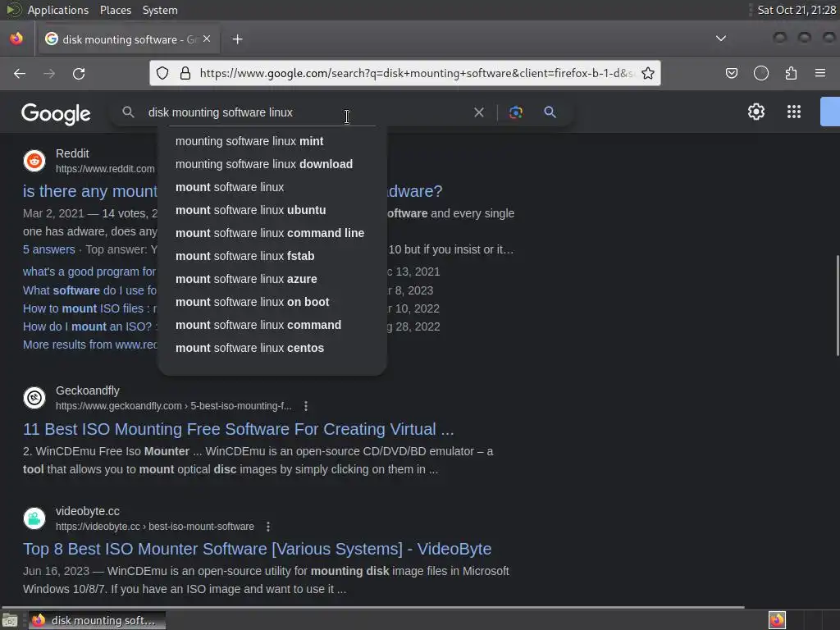This screenshot has height=630, width=840.
Task: Clear the Google search box text
Action: (x=479, y=112)
